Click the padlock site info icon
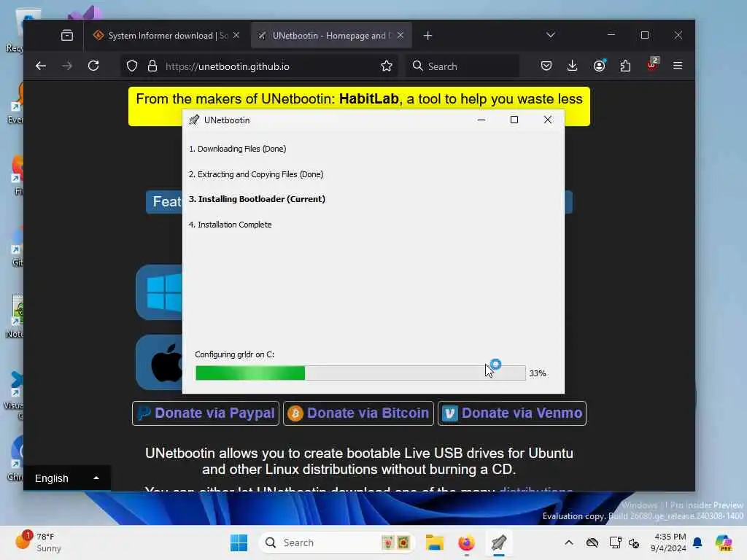Image resolution: width=747 pixels, height=560 pixels. click(x=152, y=66)
